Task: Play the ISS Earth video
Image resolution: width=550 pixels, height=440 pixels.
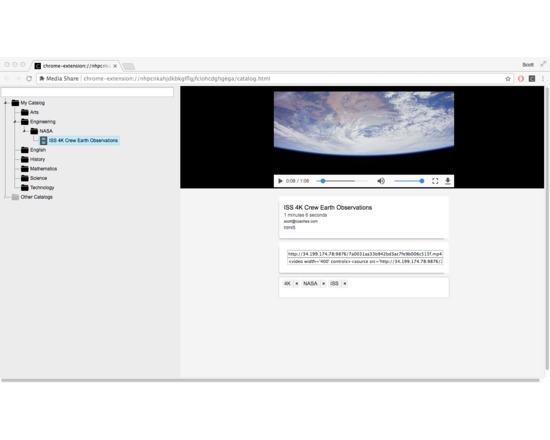Action: pos(280,181)
